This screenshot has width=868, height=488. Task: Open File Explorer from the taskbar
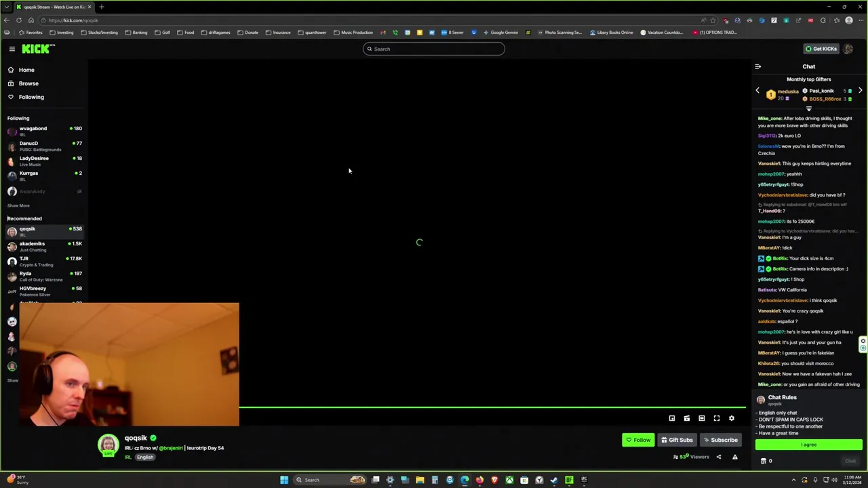click(420, 480)
